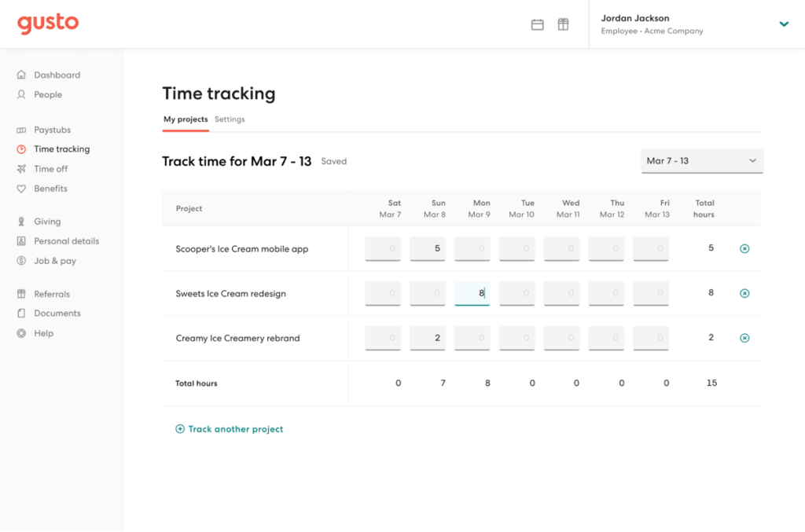Click the Documents icon

pos(21,313)
